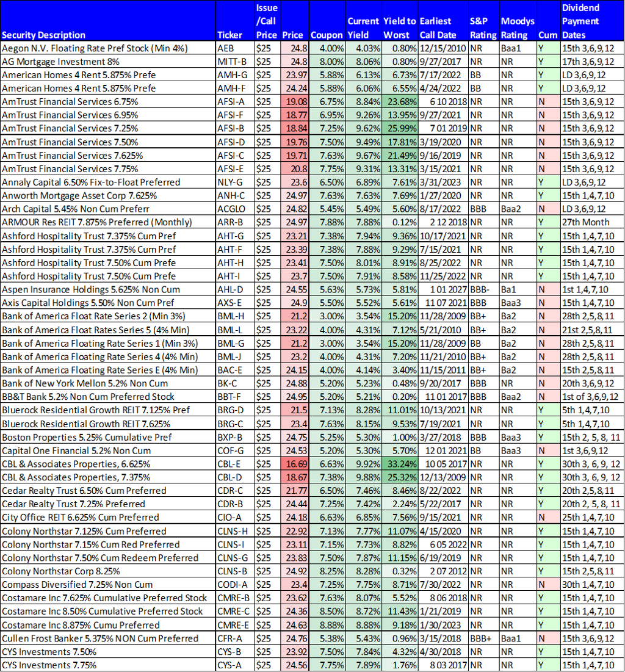
Task: Select ticker NLY-G cell
Action: point(235,182)
